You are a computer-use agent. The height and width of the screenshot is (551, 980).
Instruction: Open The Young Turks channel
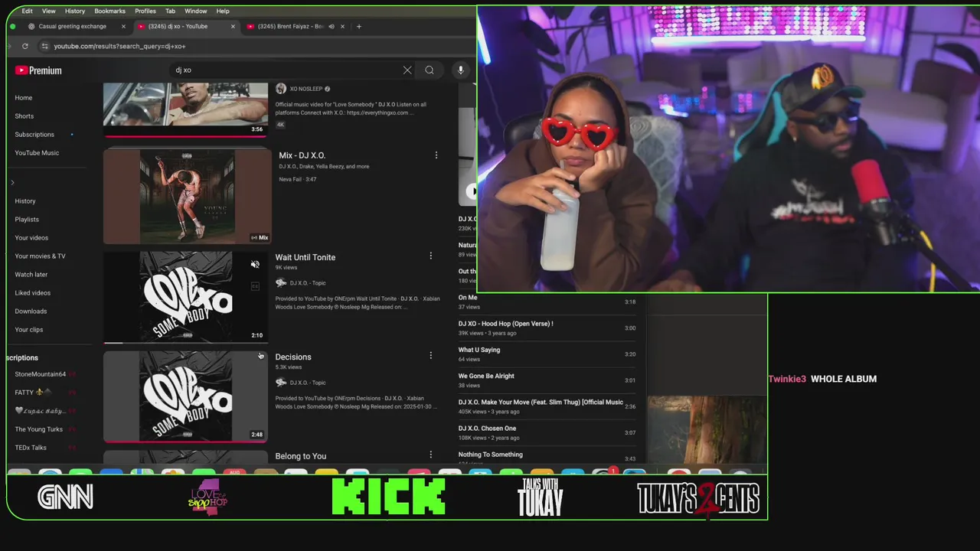39,429
